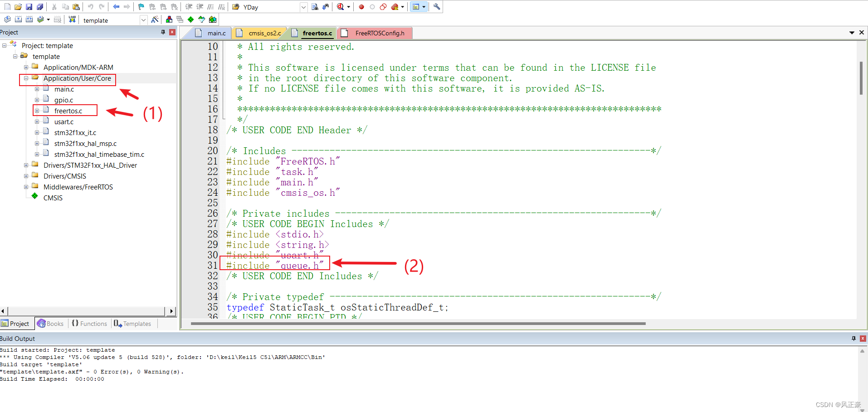Screen dimensions: 868x412
Task: Open the Books tab in project panel
Action: click(x=50, y=324)
